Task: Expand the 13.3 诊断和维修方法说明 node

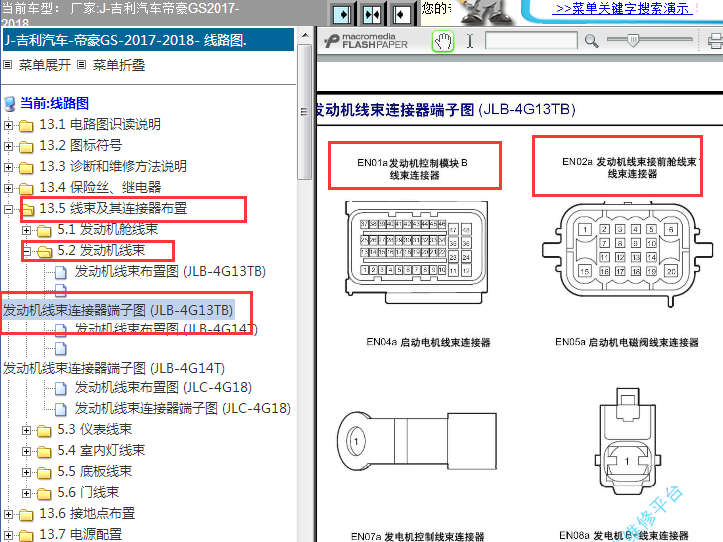Action: 8,167
